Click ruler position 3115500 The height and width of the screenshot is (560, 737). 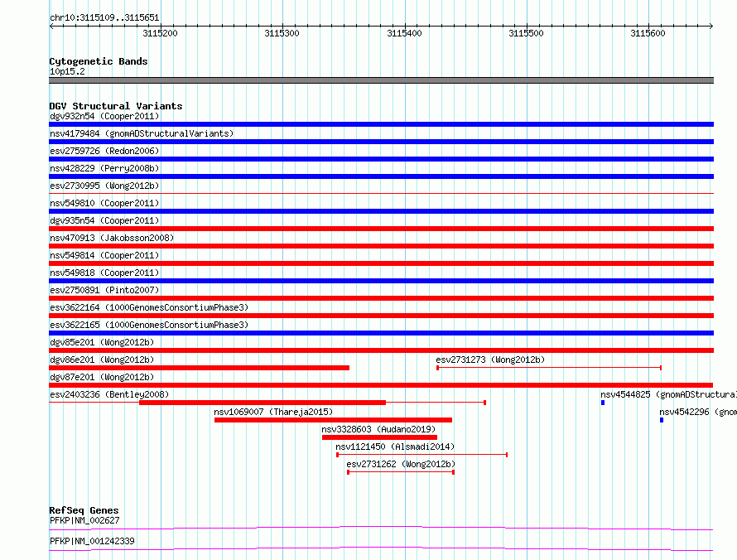click(526, 33)
